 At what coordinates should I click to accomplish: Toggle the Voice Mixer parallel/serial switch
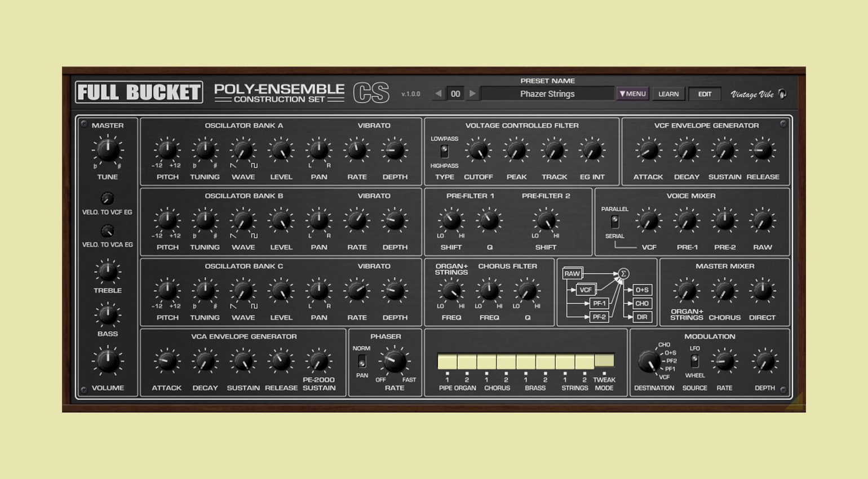tap(615, 221)
